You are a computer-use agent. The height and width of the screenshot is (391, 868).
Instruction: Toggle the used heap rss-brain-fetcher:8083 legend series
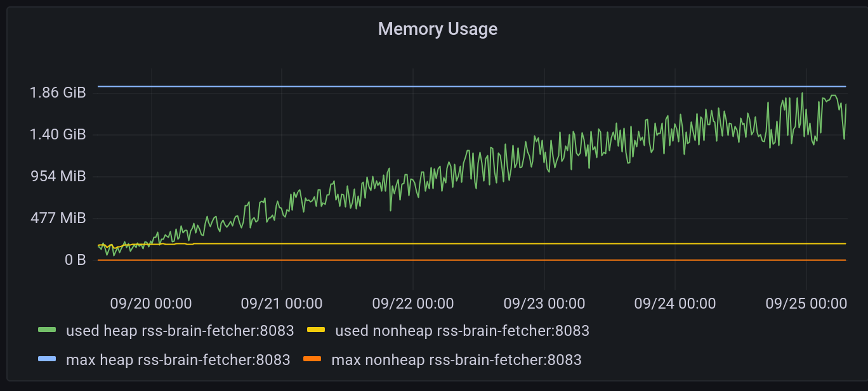click(x=180, y=331)
